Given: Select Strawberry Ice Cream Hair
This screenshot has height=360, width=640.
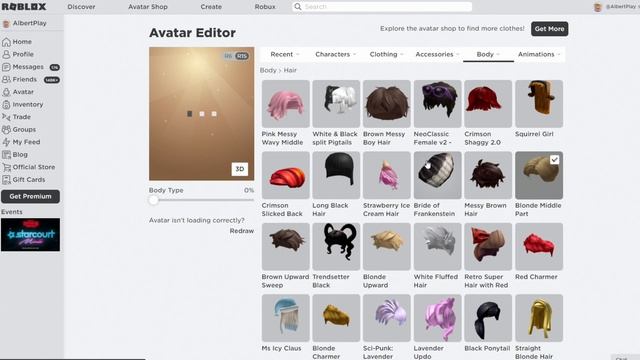Looking at the screenshot, I should pyautogui.click(x=387, y=175).
